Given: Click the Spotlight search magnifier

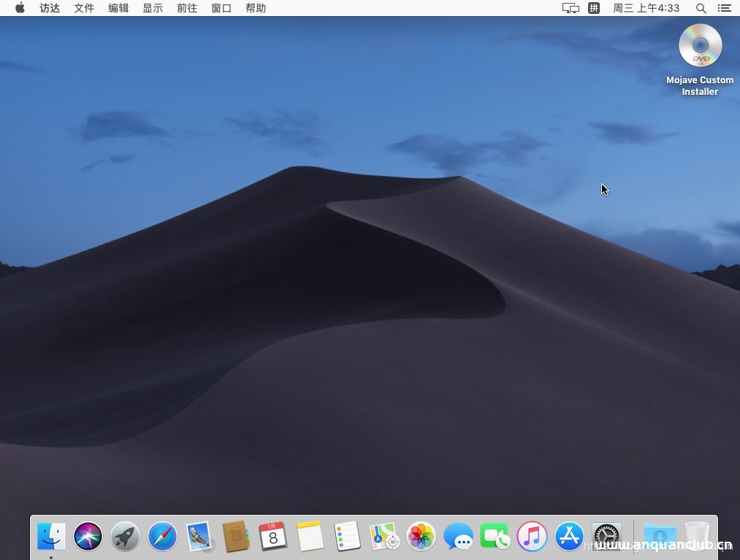Looking at the screenshot, I should (701, 8).
